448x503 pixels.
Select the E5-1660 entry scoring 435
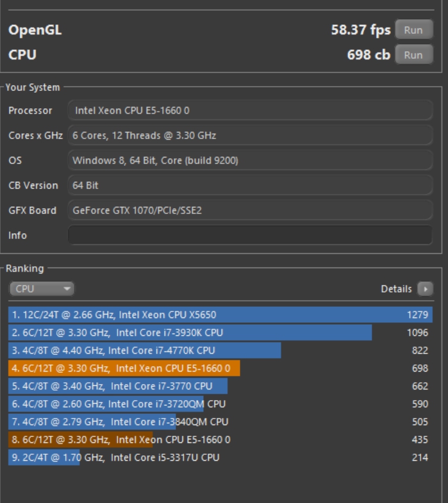pyautogui.click(x=119, y=439)
